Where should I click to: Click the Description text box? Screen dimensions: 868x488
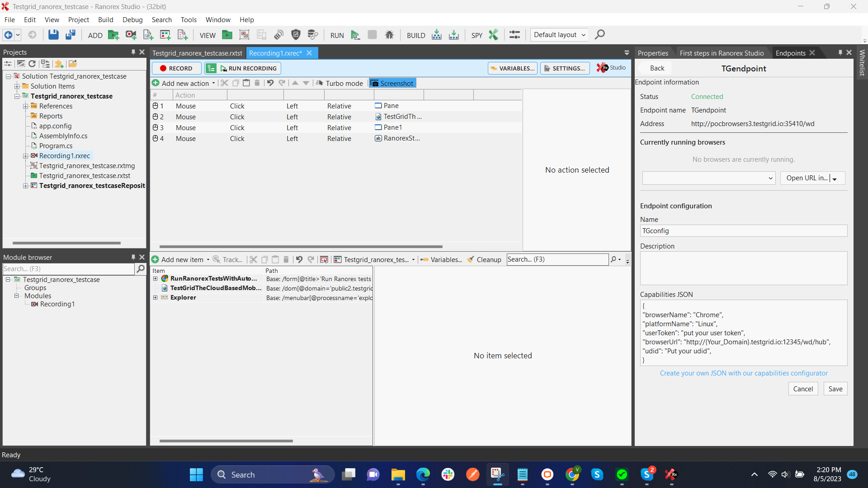point(744,268)
